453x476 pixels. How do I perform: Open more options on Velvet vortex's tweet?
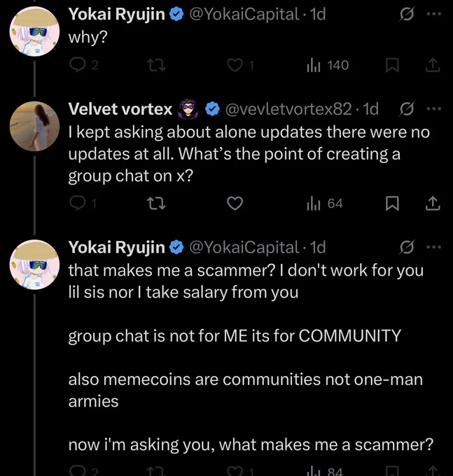433,108
